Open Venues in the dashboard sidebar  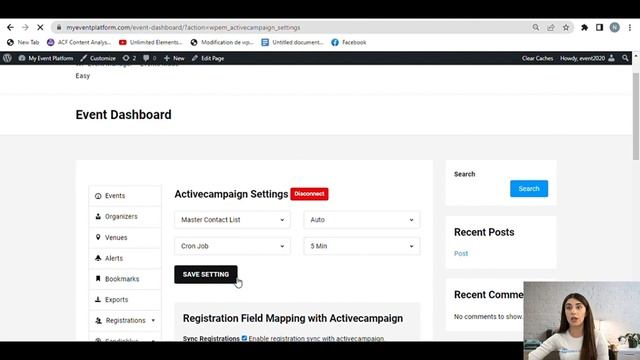125,237
